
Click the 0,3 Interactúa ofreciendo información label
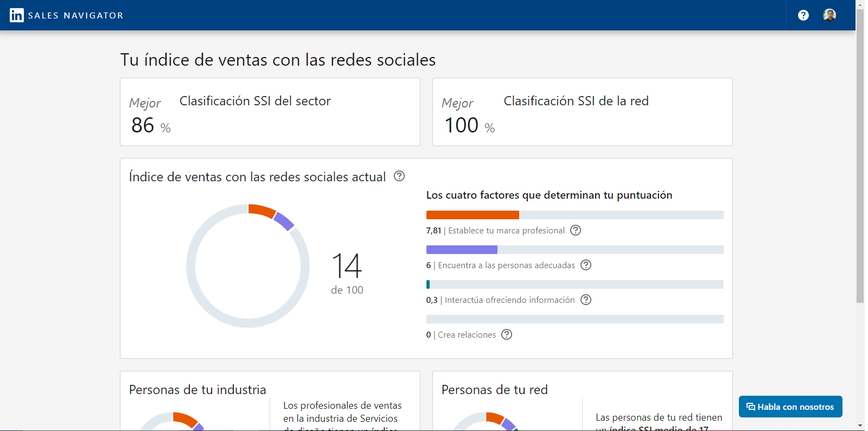(x=500, y=300)
